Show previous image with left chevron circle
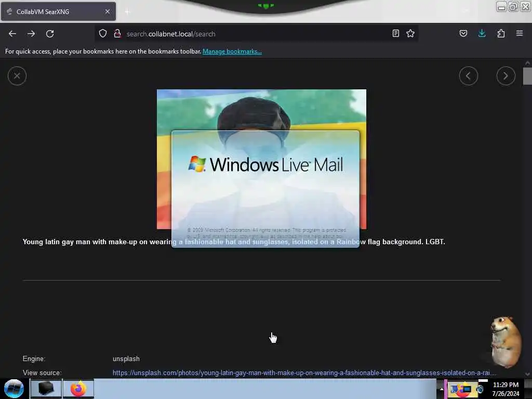Image resolution: width=532 pixels, height=399 pixels. pyautogui.click(x=469, y=76)
